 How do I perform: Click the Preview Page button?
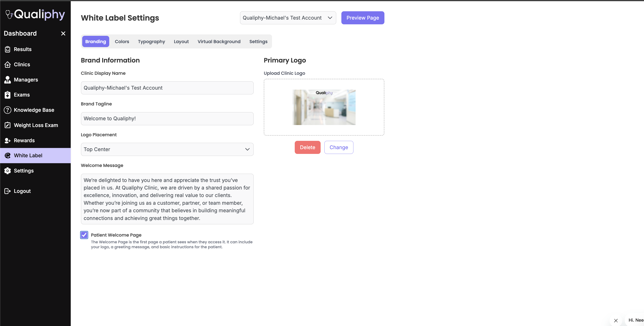(363, 18)
